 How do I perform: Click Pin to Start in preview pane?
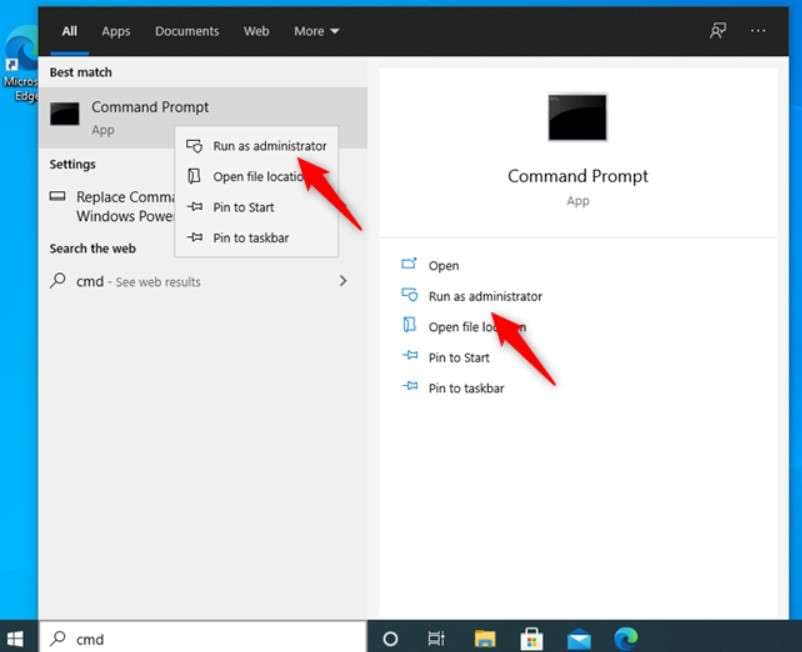(x=459, y=357)
